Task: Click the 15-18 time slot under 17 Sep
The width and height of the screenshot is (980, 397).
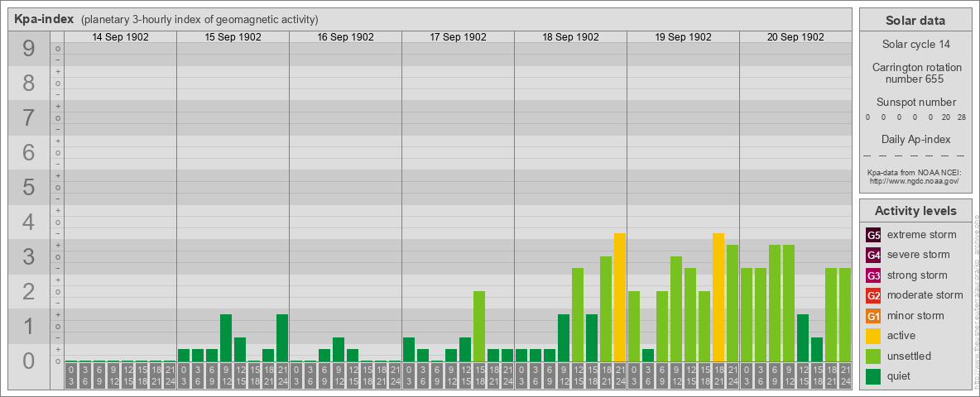Action: click(479, 376)
